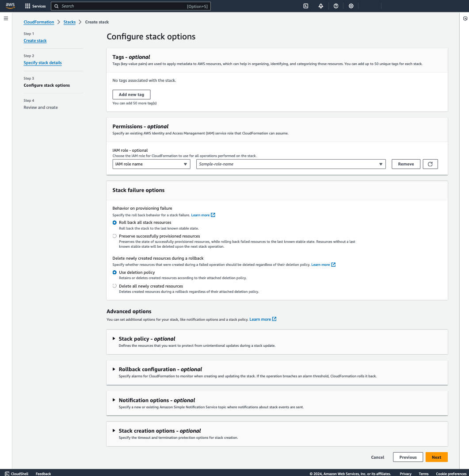This screenshot has width=469, height=476.
Task: Select Roll back all stack resources
Action: 114,223
